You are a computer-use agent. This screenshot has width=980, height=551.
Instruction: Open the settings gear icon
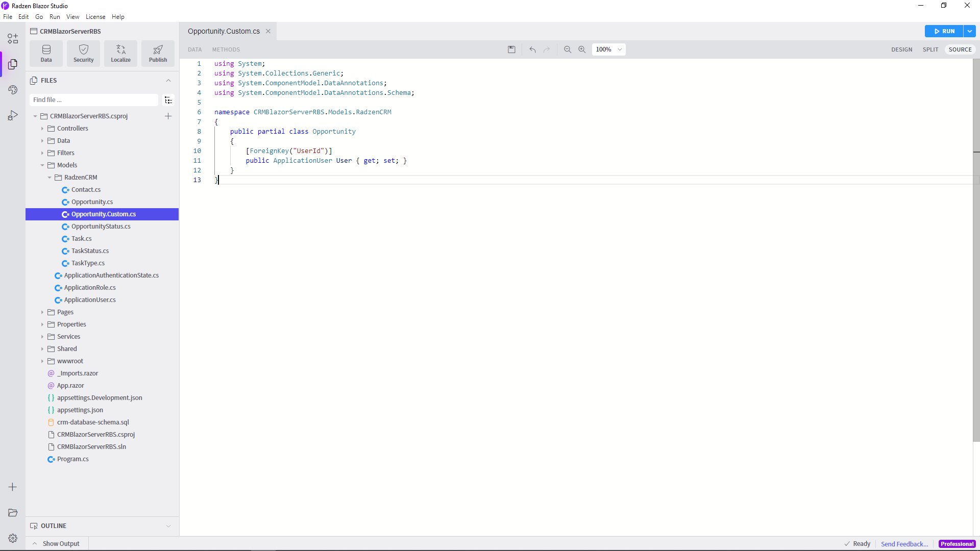(13, 538)
